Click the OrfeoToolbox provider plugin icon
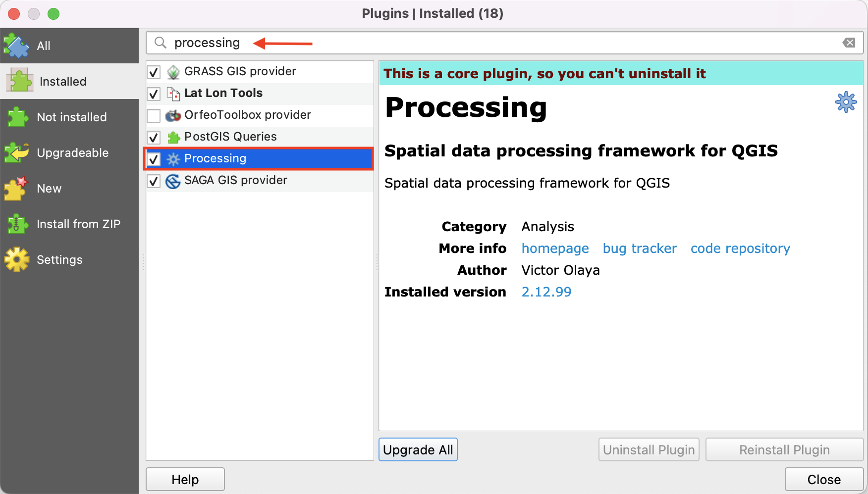The image size is (868, 494). coord(173,115)
